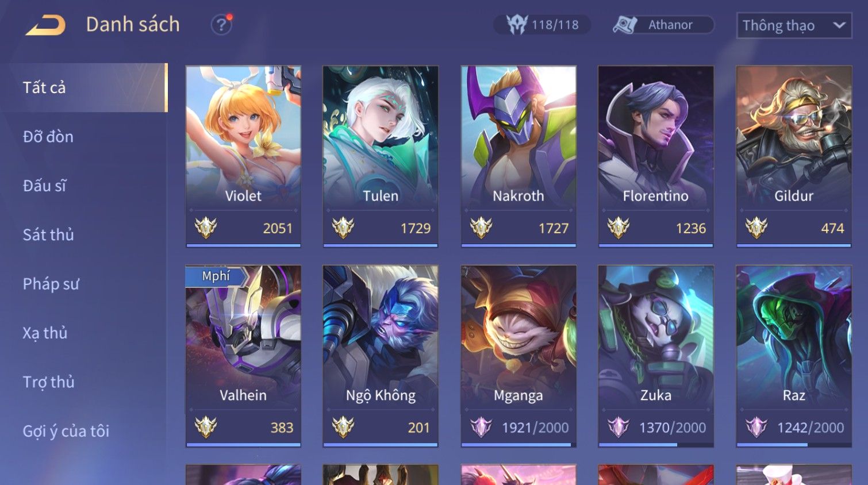Click Mganga's purple mastery badge
The height and width of the screenshot is (485, 868).
pyautogui.click(x=481, y=428)
